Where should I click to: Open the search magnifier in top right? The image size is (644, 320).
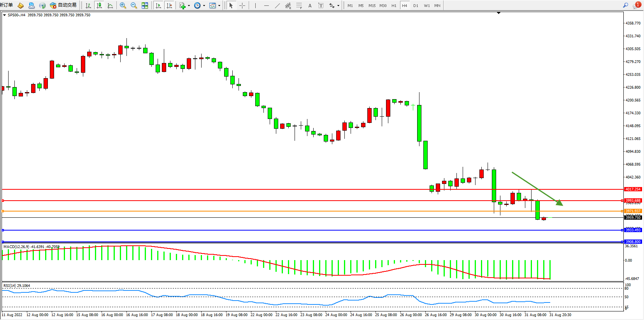626,5
